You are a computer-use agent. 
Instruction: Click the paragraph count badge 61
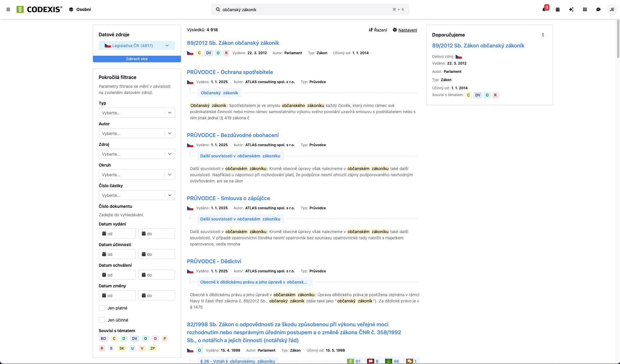point(354,361)
